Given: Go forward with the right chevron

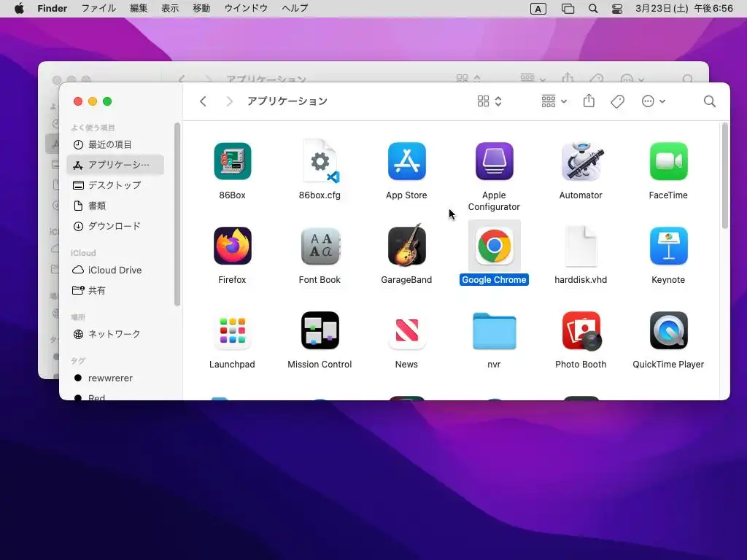Looking at the screenshot, I should [x=230, y=101].
